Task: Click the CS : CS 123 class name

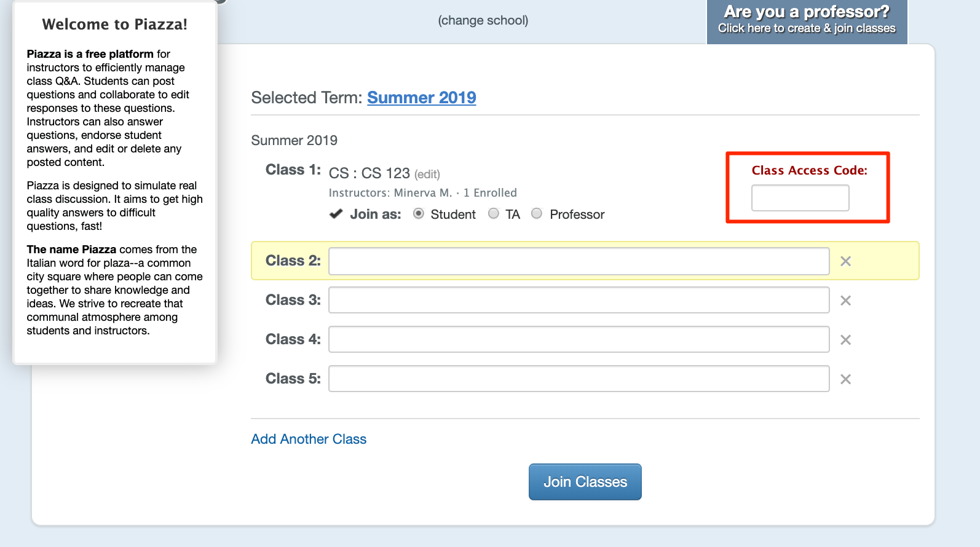Action: click(369, 173)
